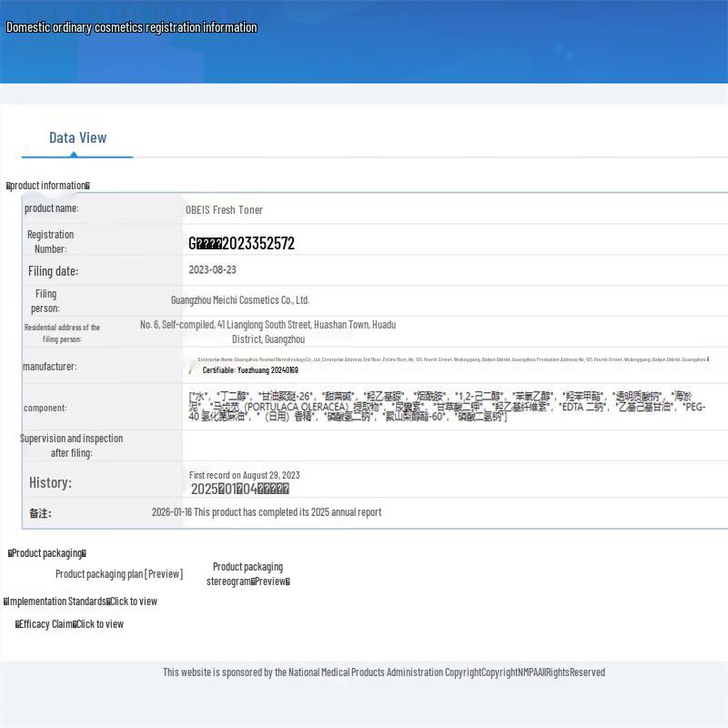Image resolution: width=728 pixels, height=728 pixels.
Task: Click the NMPA copyright footer text
Action: tap(383, 672)
